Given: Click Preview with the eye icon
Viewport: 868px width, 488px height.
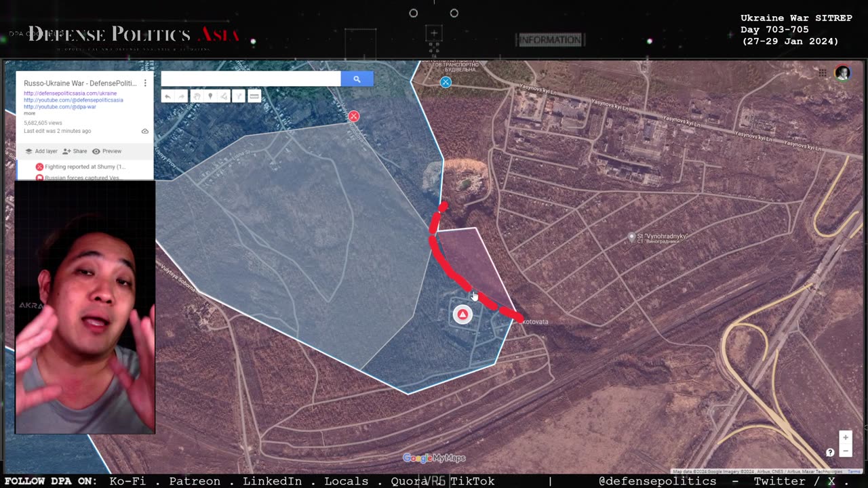Looking at the screenshot, I should click(x=106, y=151).
